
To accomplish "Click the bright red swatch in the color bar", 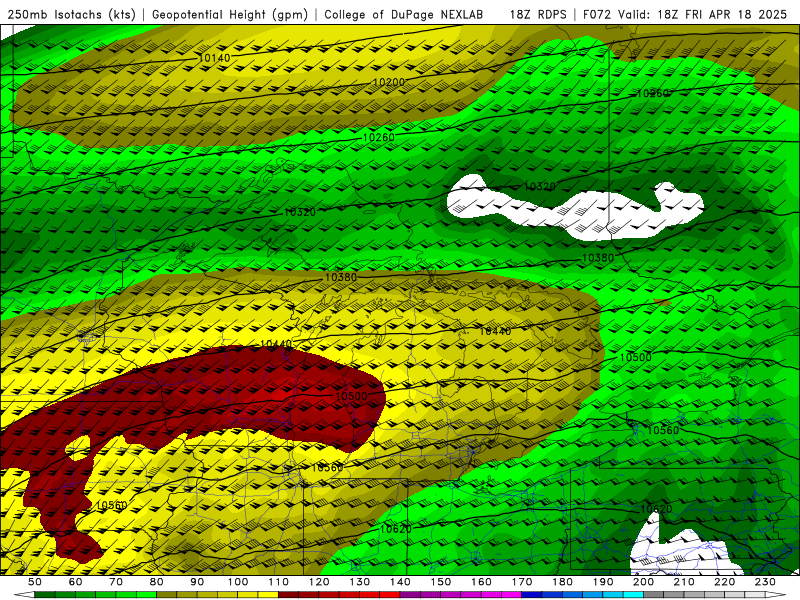I will (x=390, y=595).
